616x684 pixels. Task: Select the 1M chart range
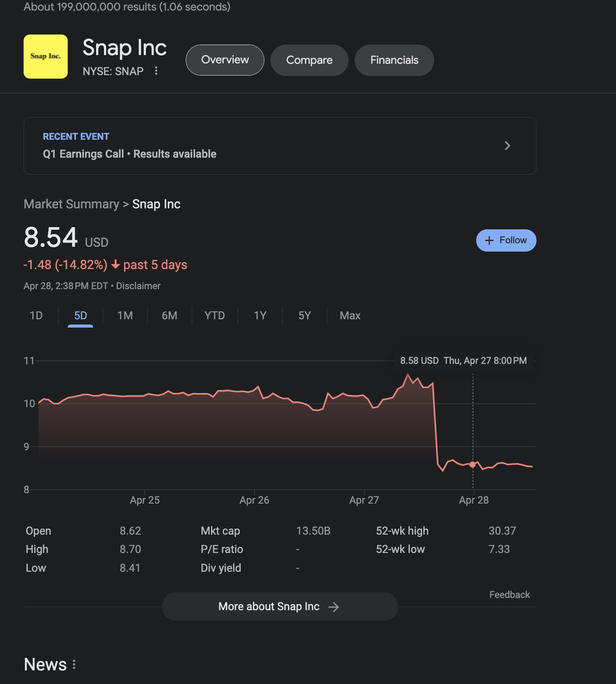[125, 315]
